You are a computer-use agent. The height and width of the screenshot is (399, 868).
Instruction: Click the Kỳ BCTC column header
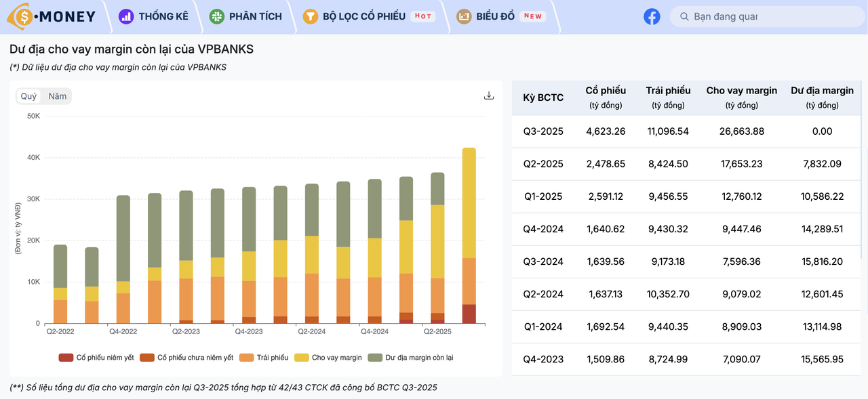click(x=543, y=98)
